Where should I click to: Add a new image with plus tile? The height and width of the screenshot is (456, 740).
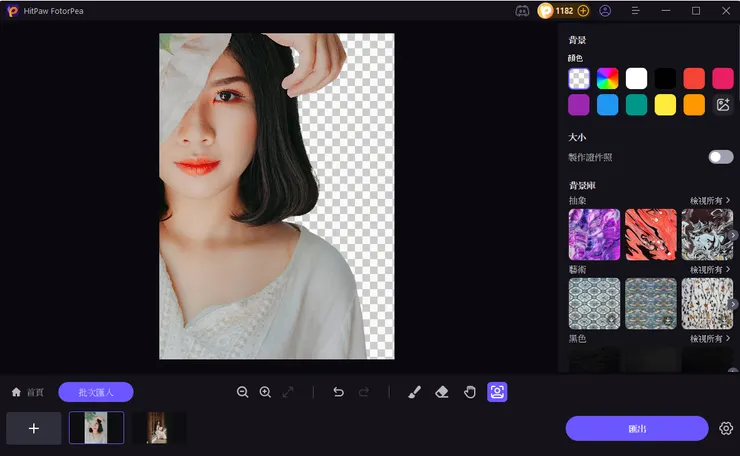[x=34, y=428]
